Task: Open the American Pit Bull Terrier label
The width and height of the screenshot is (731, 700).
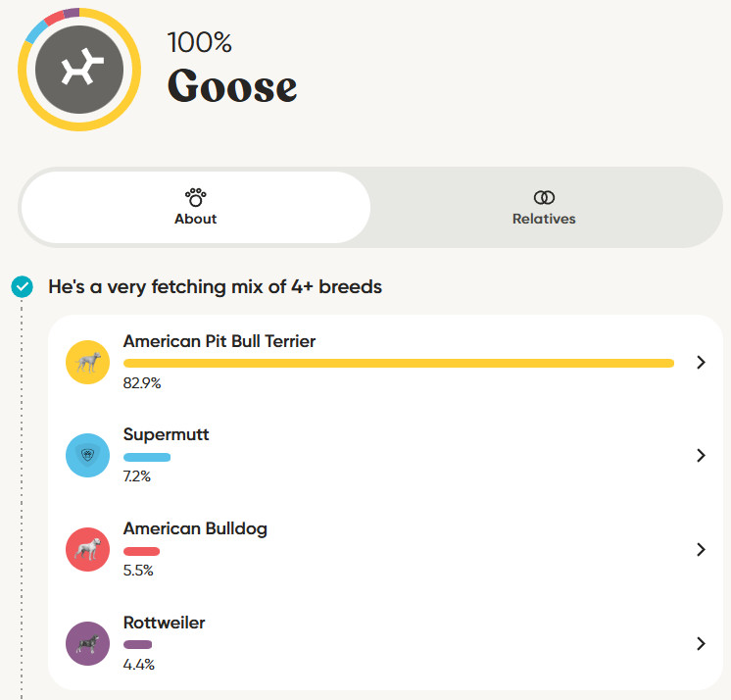Action: pyautogui.click(x=219, y=341)
